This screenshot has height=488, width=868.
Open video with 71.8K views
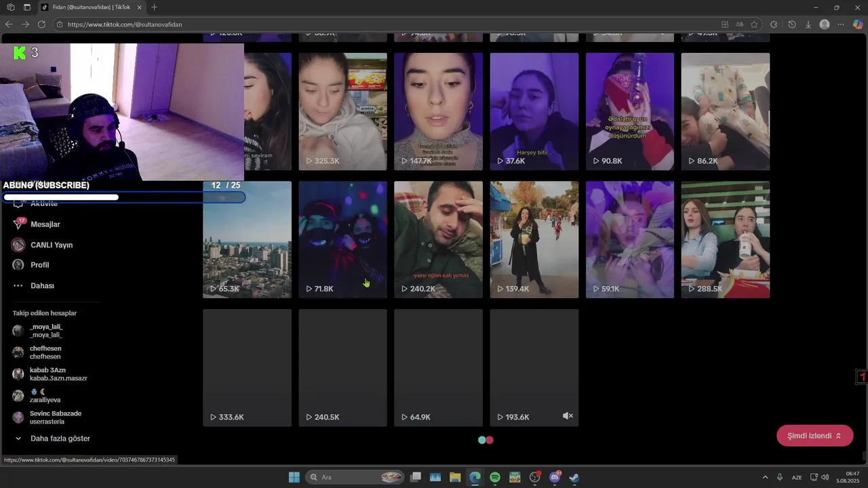pyautogui.click(x=343, y=240)
